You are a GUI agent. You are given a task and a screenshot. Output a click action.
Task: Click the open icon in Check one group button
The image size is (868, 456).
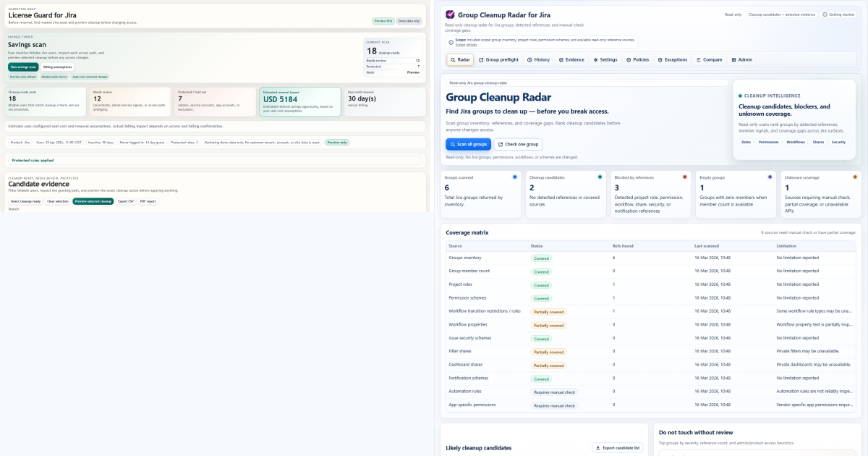click(501, 144)
